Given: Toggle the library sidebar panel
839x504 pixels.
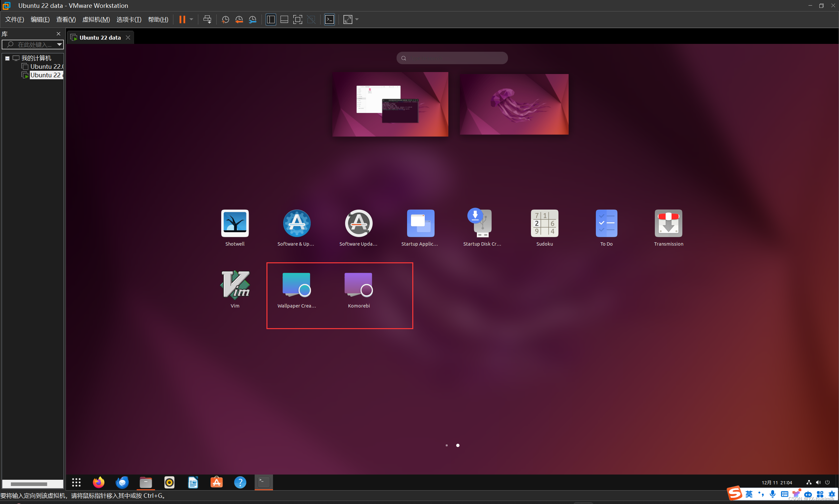Looking at the screenshot, I should click(x=270, y=19).
